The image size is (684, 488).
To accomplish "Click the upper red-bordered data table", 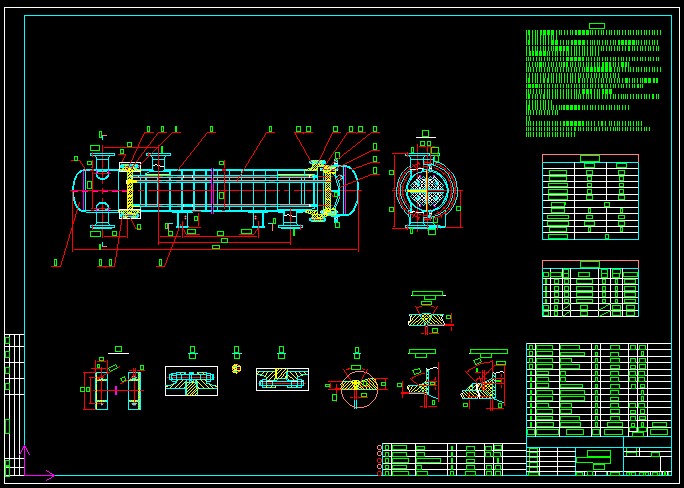I will coord(590,197).
